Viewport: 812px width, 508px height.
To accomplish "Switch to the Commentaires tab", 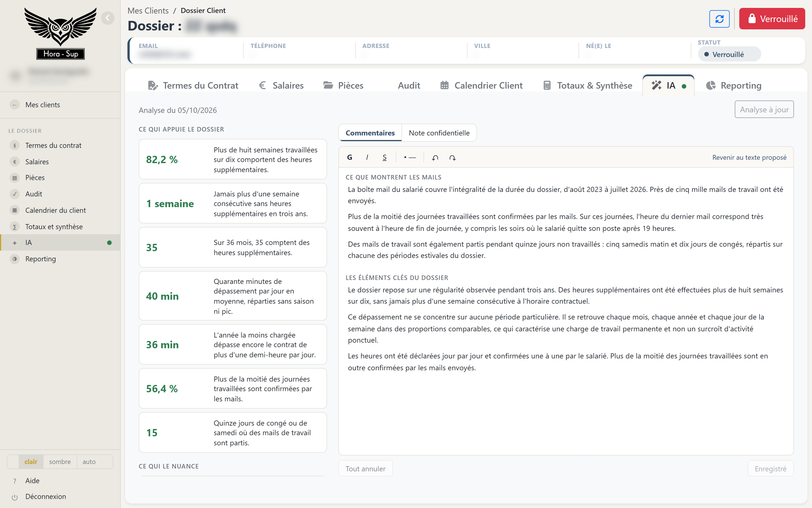I will click(370, 133).
